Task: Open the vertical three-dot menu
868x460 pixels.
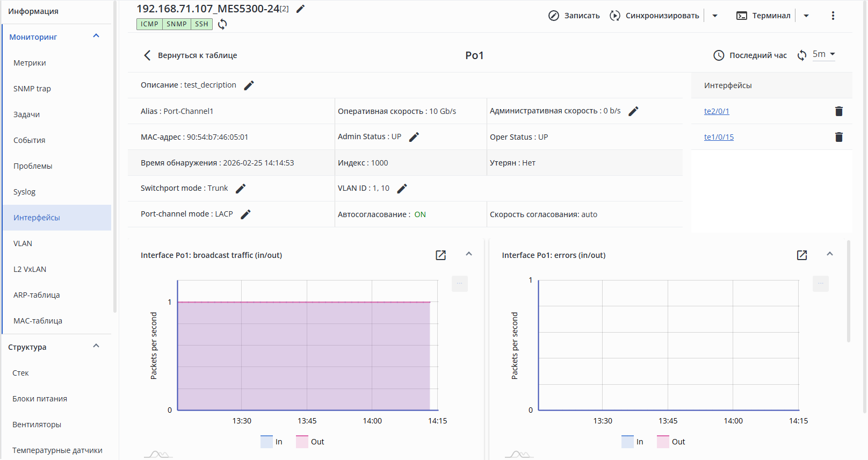Action: tap(833, 16)
